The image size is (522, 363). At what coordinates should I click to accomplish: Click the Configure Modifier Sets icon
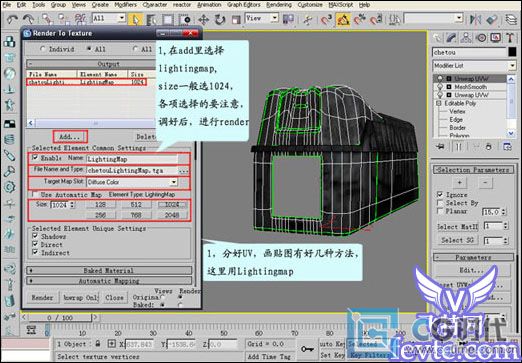(x=507, y=146)
